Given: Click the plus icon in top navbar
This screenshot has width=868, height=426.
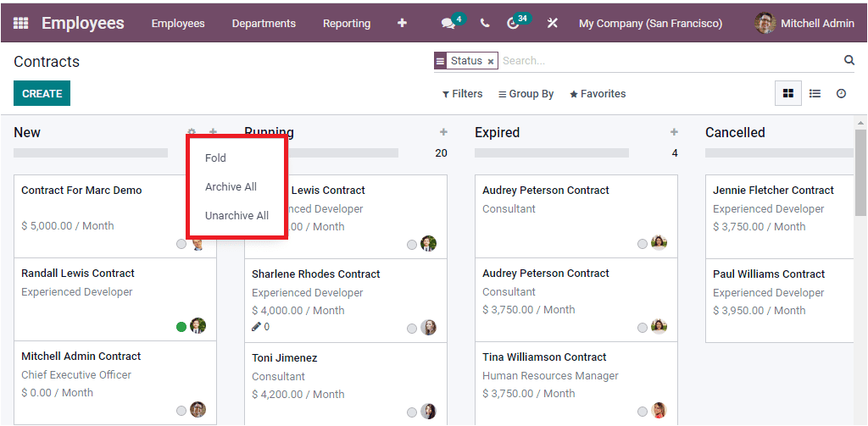Looking at the screenshot, I should pyautogui.click(x=403, y=23).
